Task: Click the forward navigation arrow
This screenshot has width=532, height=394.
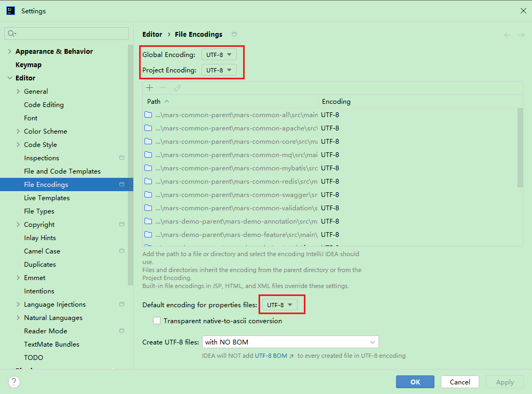Action: [521, 35]
